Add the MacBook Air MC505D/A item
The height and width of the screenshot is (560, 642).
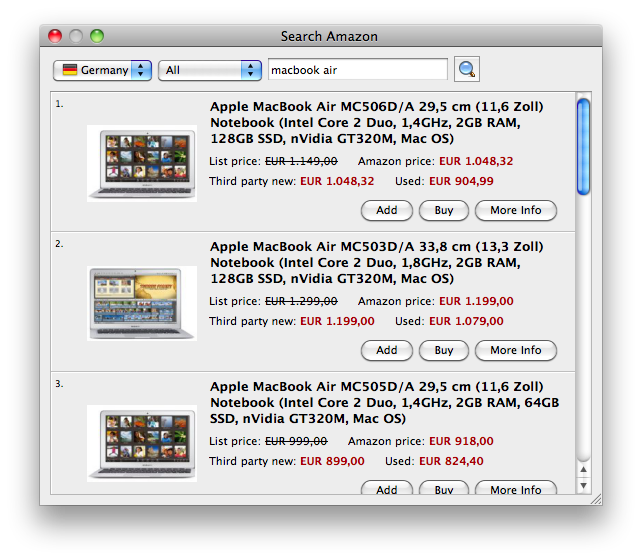387,488
